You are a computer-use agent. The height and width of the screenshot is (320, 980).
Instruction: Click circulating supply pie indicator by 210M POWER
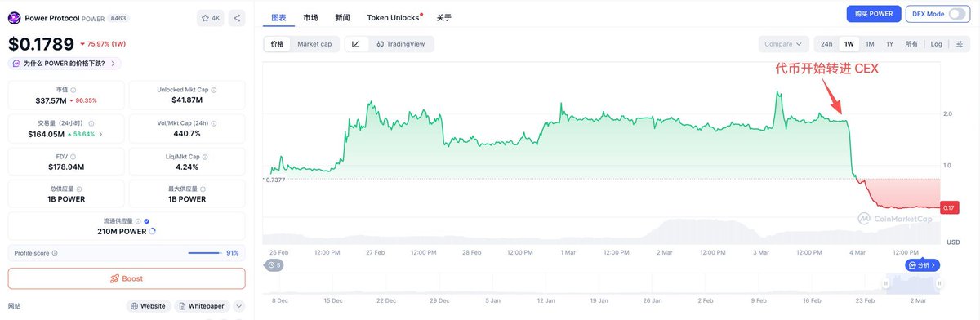(x=153, y=232)
